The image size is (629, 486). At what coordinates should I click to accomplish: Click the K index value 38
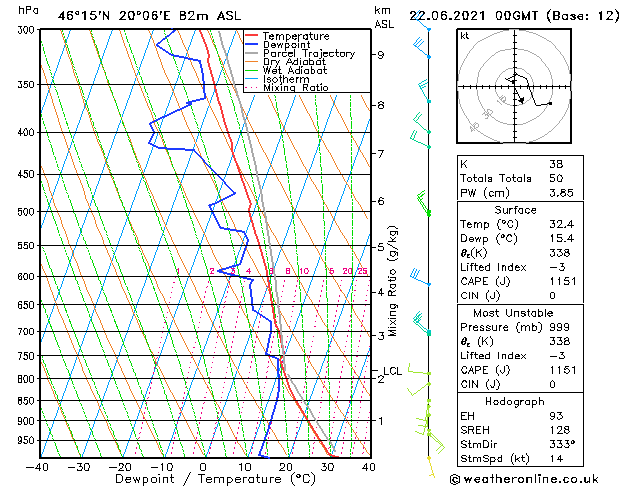point(556,164)
